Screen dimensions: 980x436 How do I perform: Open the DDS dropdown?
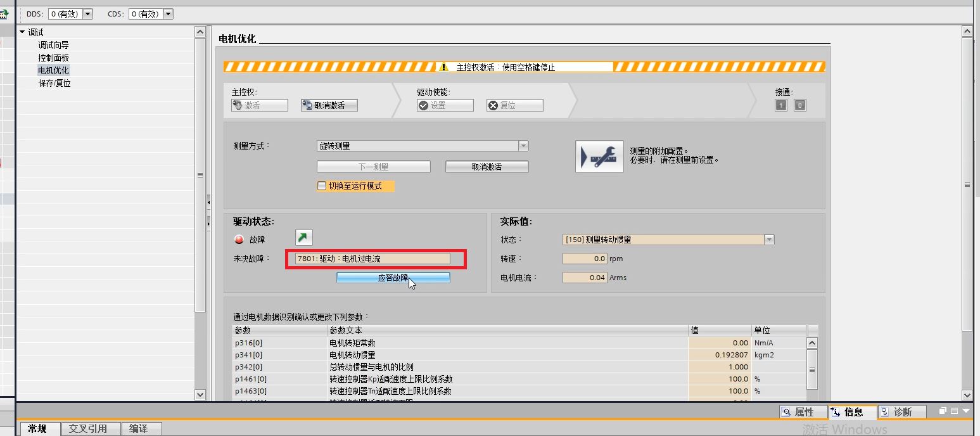pos(87,14)
